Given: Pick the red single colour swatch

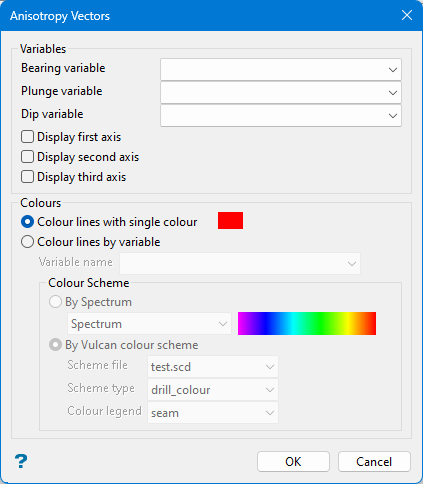Looking at the screenshot, I should click(x=230, y=220).
